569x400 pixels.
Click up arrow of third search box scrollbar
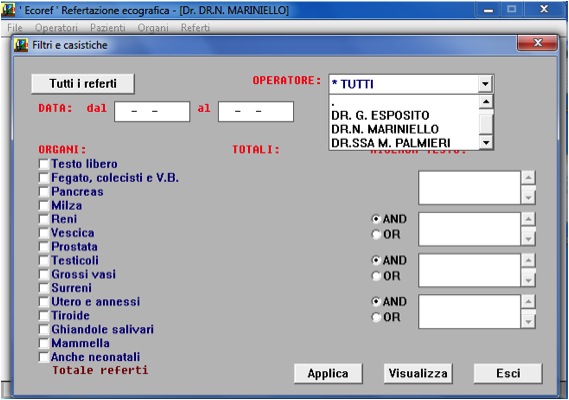pyautogui.click(x=528, y=260)
